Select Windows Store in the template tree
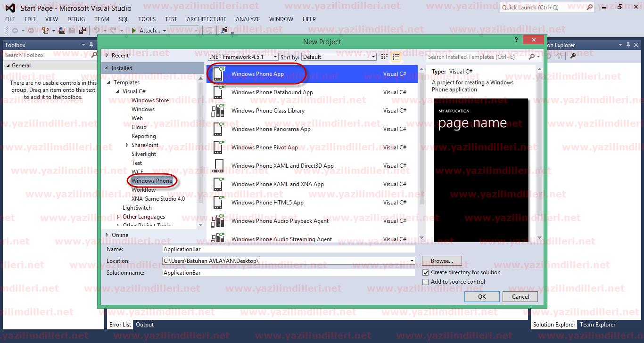This screenshot has height=343, width=644. click(x=150, y=100)
